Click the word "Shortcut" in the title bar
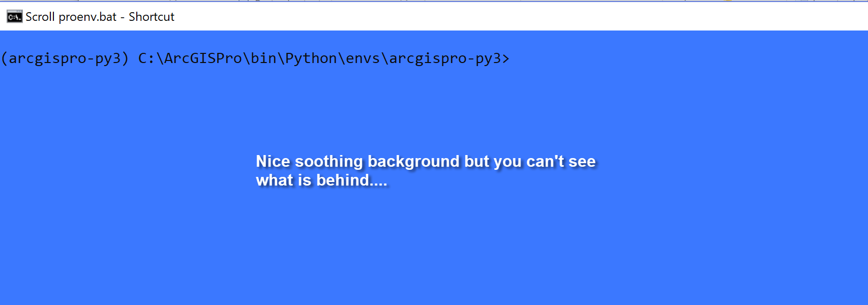The height and width of the screenshot is (305, 868). [x=152, y=17]
